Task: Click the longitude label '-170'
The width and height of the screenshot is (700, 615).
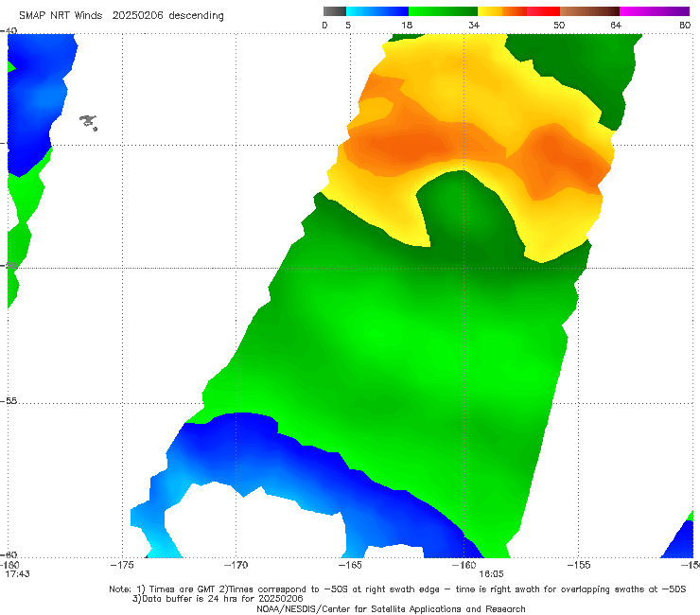Action: (236, 565)
